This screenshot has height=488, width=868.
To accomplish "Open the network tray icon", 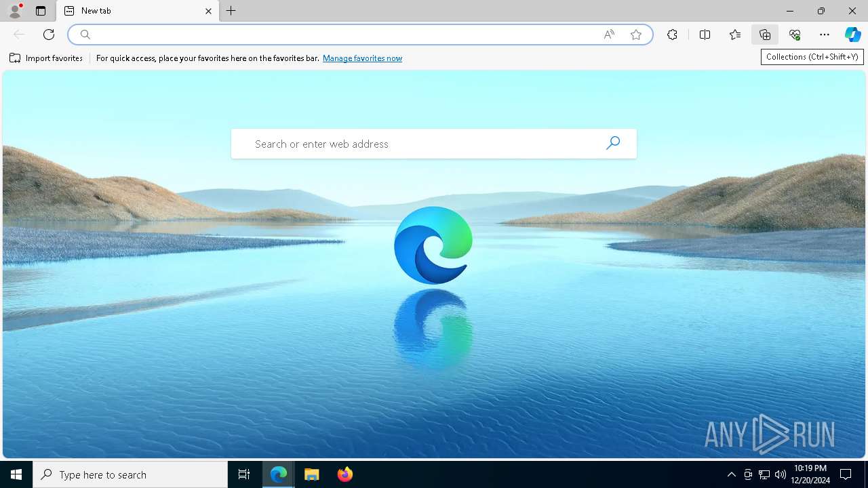I will point(764,474).
